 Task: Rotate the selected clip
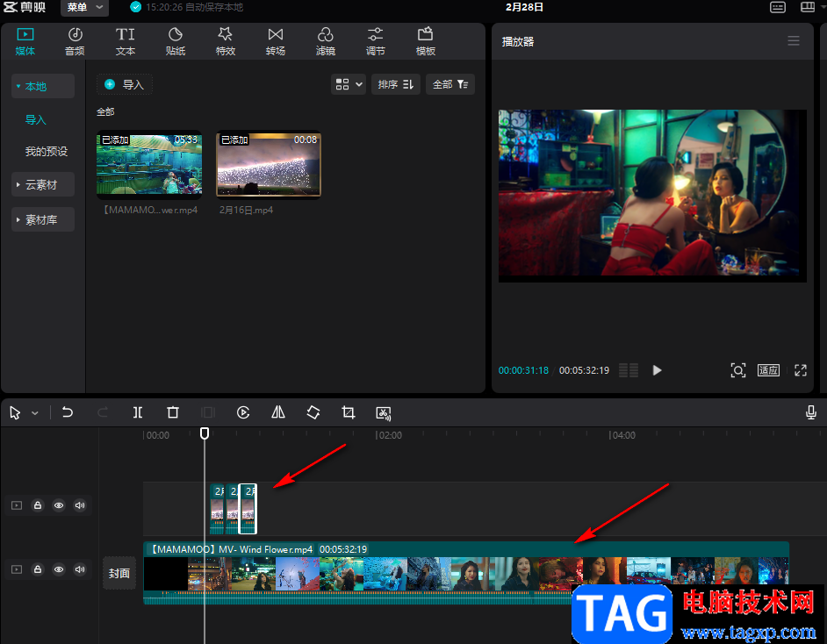(x=313, y=412)
